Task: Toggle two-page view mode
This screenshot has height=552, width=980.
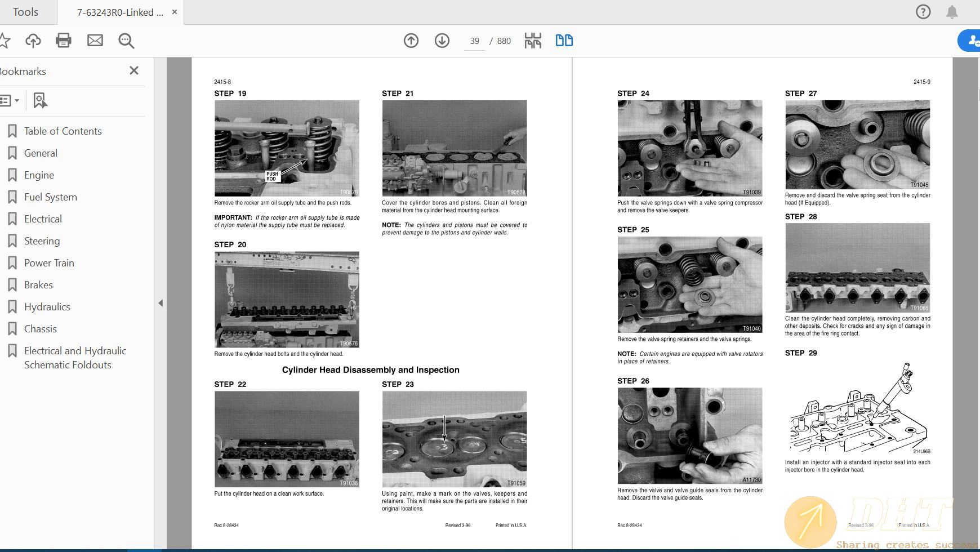Action: pos(564,41)
